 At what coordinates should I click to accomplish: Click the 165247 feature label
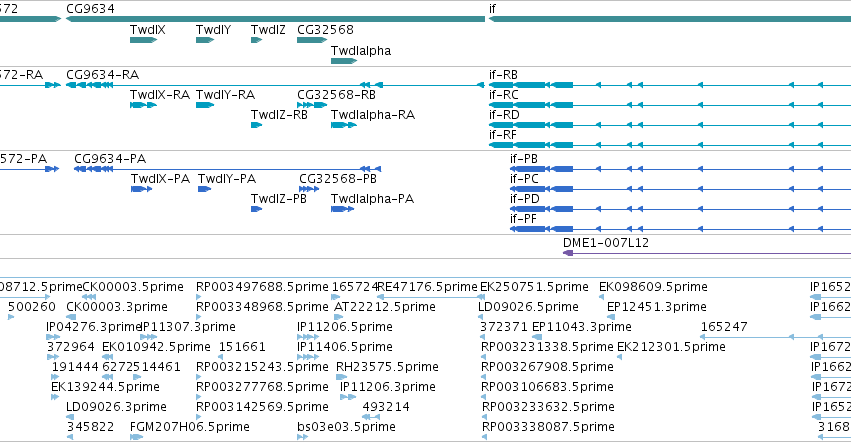(724, 327)
